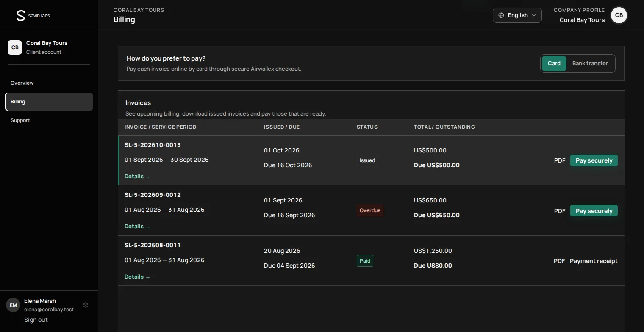Download PDF for invoice SL-5-202608-0011
This screenshot has width=644, height=332.
(559, 261)
